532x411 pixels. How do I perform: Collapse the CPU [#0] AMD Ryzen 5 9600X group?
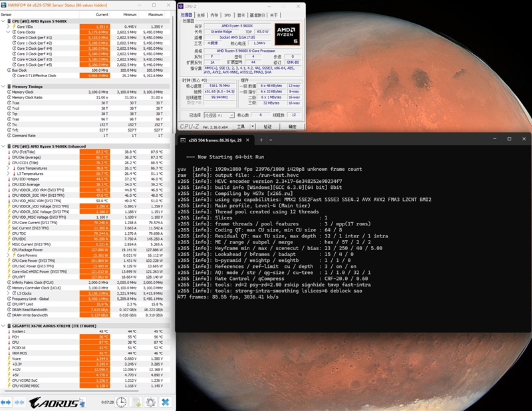(x=4, y=21)
